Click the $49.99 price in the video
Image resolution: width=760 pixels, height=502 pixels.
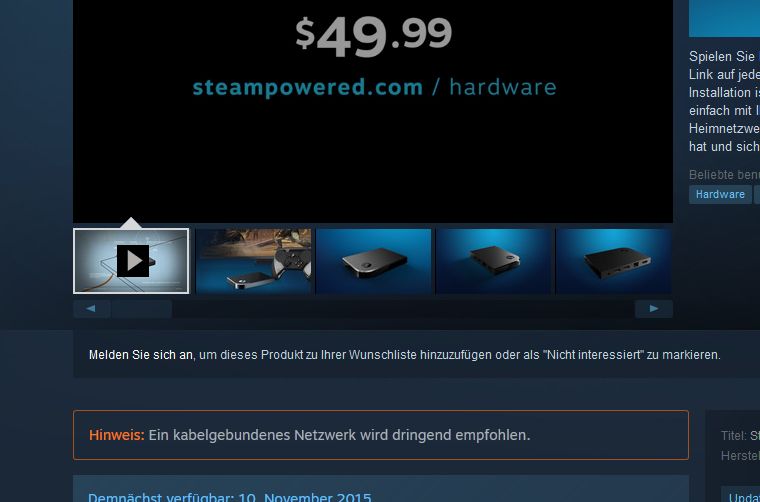pos(374,36)
